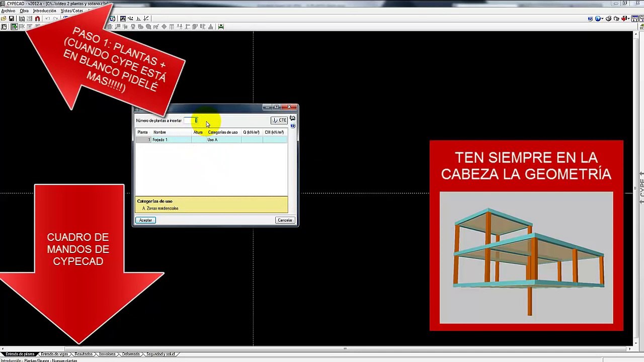The image size is (644, 362).
Task: Switch to the Entrada de vigas tab
Action: tap(54, 354)
